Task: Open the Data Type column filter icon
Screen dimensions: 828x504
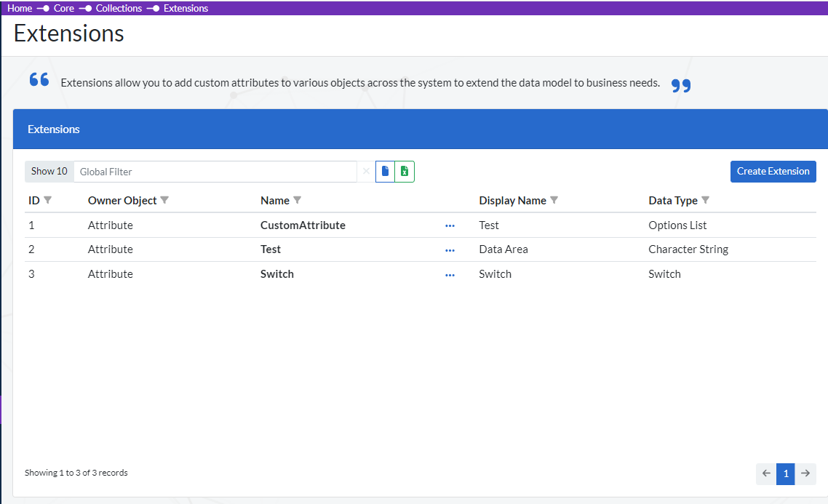Action: [705, 200]
